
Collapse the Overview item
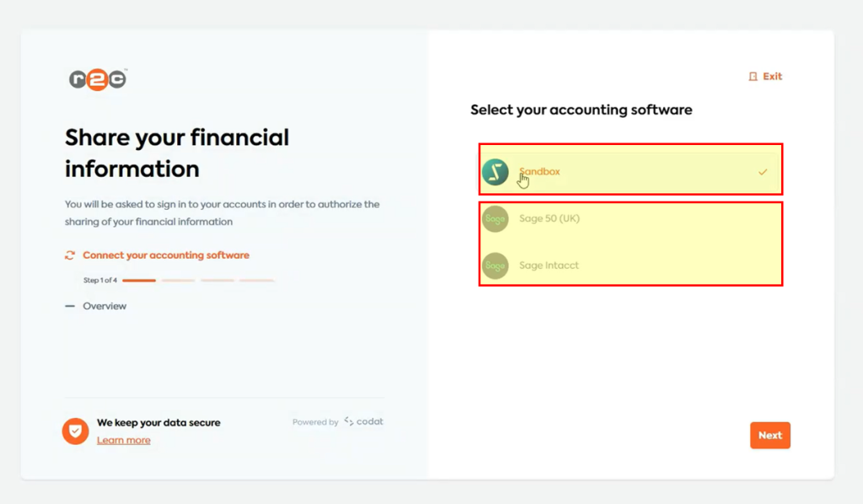[71, 306]
